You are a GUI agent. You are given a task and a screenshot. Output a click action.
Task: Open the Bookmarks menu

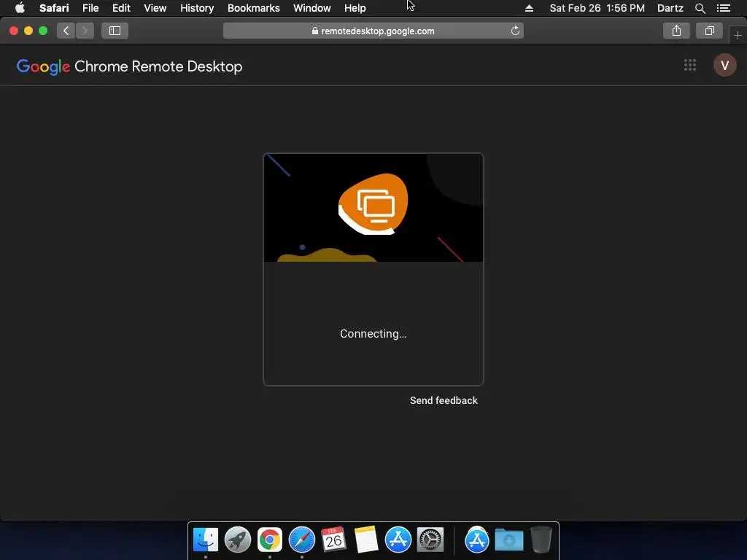click(253, 8)
